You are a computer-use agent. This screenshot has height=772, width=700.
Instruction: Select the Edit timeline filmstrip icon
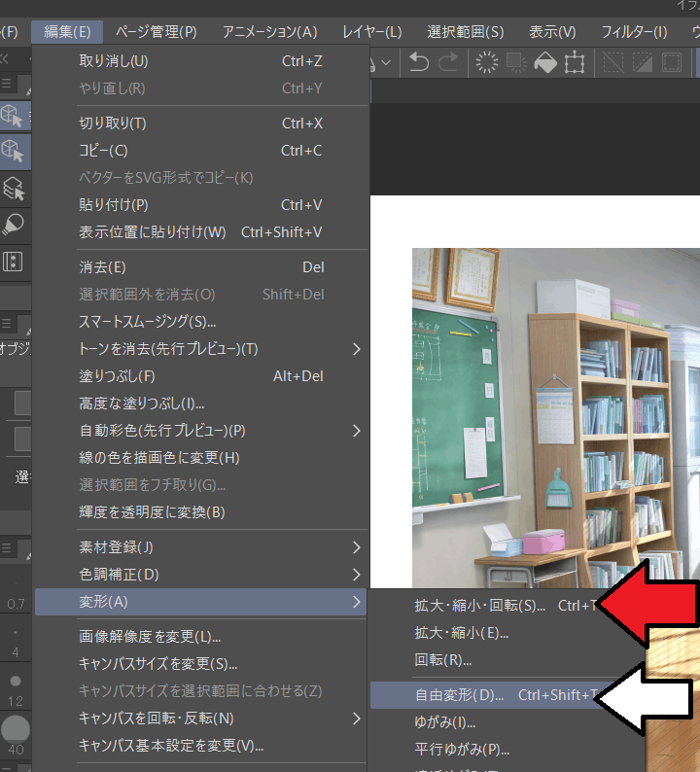tap(14, 262)
